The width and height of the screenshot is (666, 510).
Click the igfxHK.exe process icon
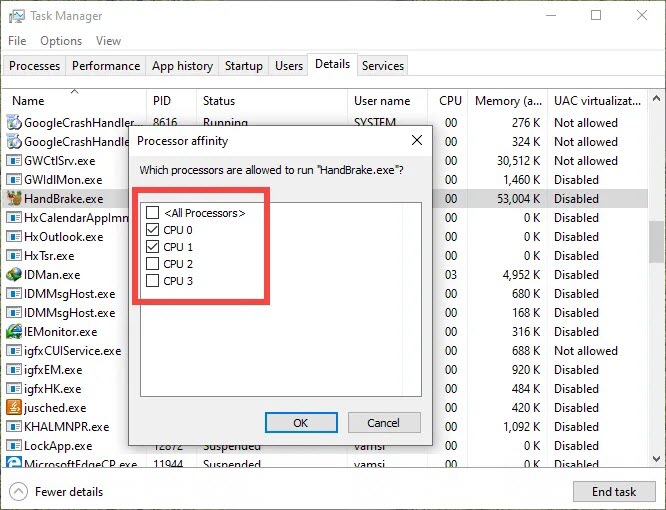pos(14,389)
